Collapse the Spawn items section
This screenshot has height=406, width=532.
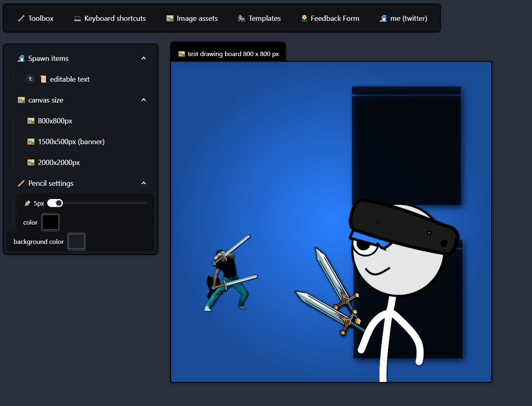[x=144, y=58]
